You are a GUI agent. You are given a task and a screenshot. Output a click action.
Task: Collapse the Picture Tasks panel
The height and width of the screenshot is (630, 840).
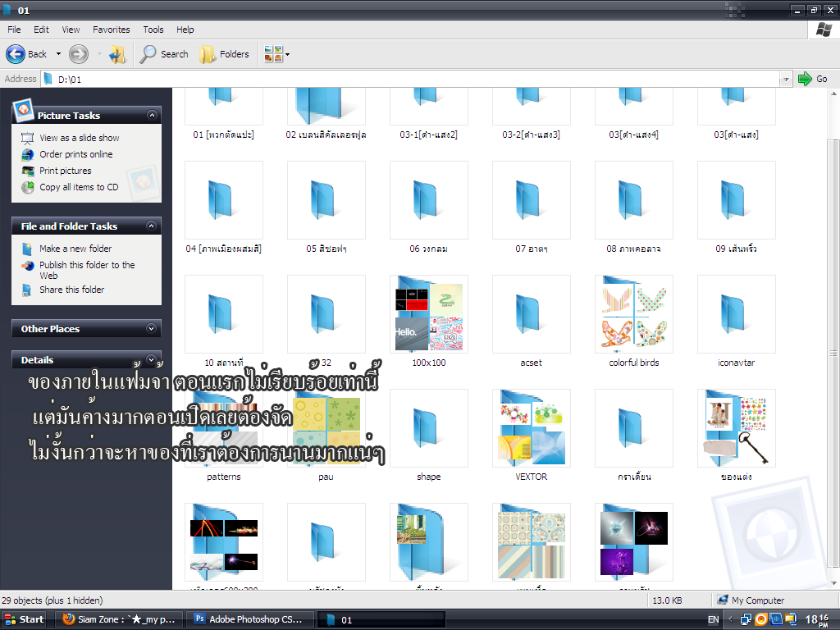(152, 115)
